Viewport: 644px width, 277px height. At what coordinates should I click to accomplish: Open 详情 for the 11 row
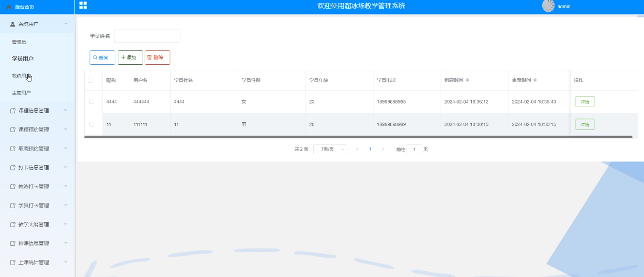click(585, 124)
